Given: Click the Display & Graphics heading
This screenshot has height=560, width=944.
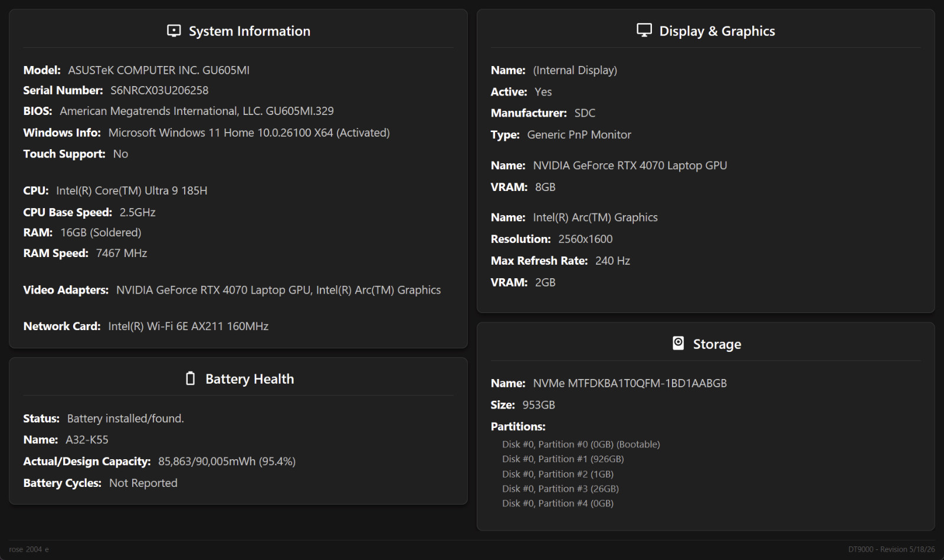Looking at the screenshot, I should point(717,31).
